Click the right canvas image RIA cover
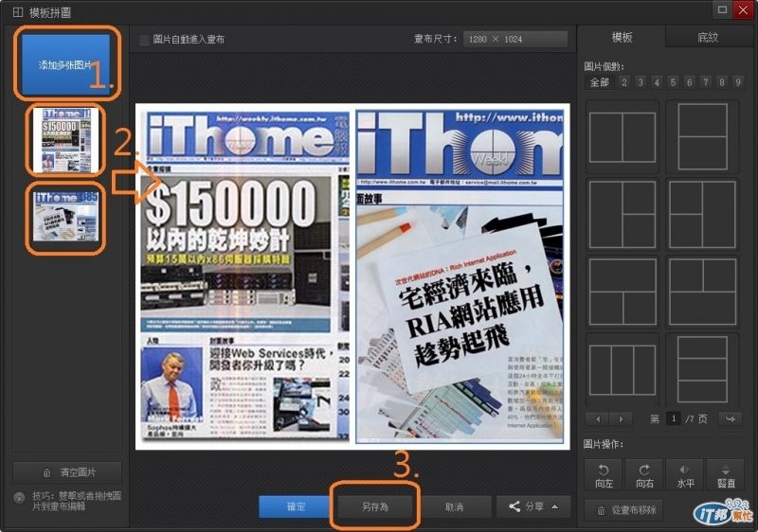This screenshot has width=758, height=532. pyautogui.click(x=460, y=276)
